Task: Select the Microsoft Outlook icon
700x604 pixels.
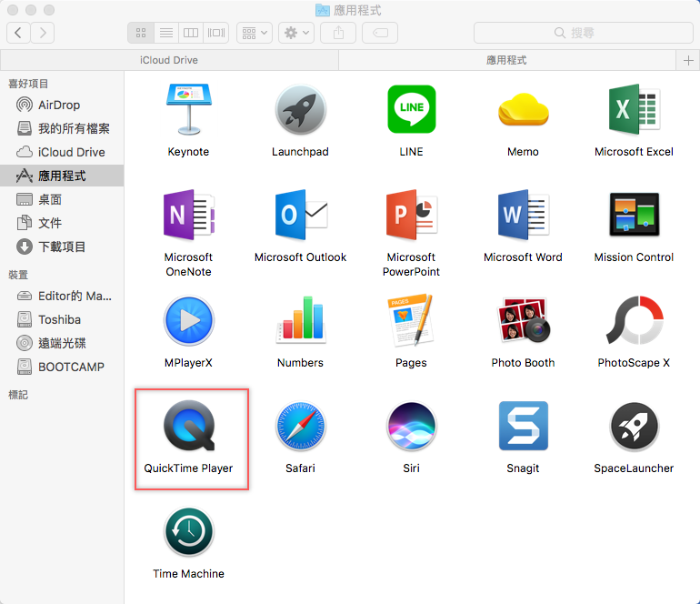Action: coord(300,215)
